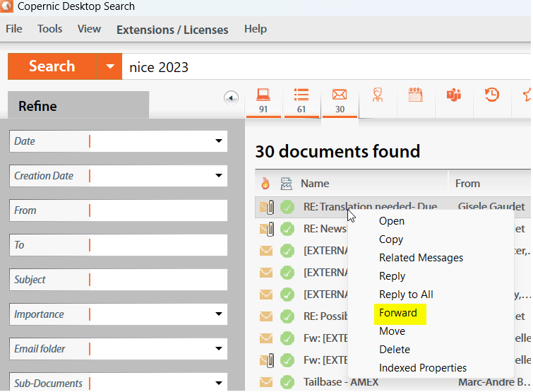Open the Search button dropdown arrow

pos(109,67)
